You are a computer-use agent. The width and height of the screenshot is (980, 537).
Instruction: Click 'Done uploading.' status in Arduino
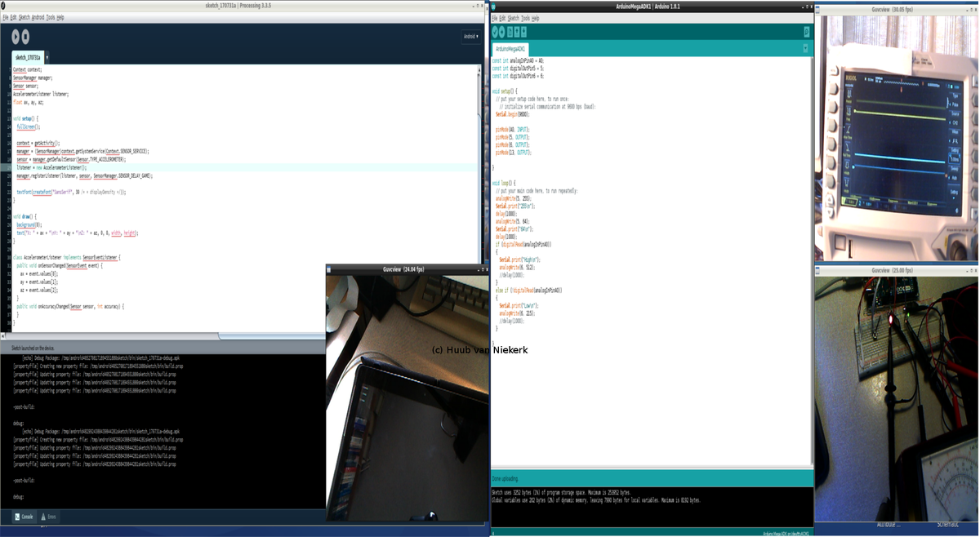(505, 478)
